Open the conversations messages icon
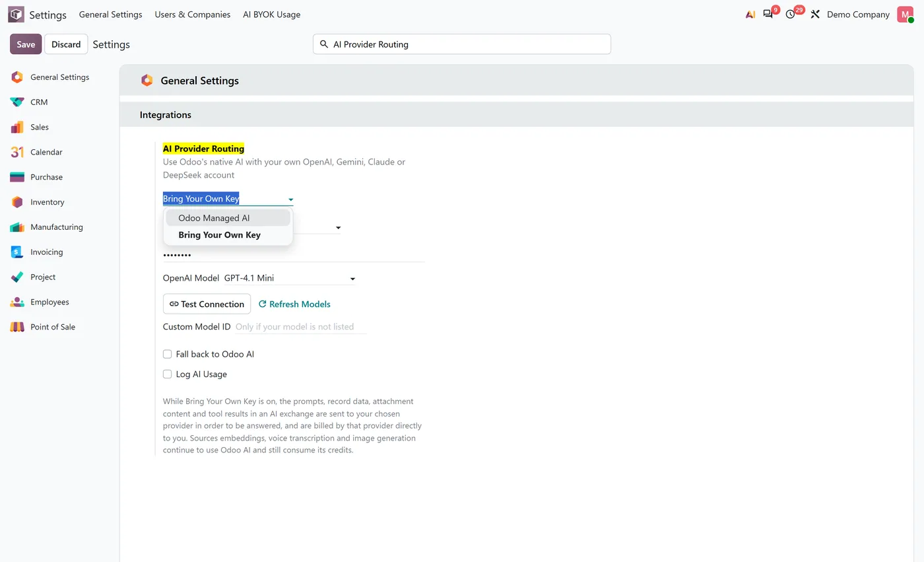The height and width of the screenshot is (562, 924). (x=768, y=15)
